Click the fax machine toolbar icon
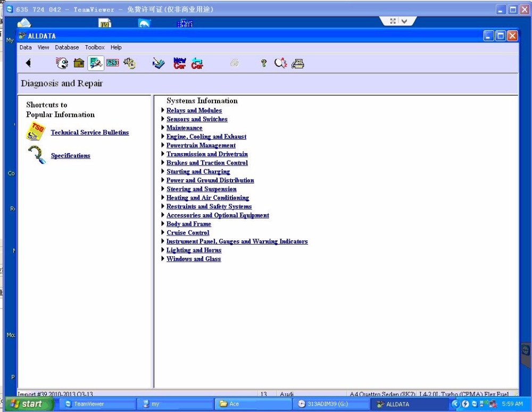 [x=298, y=63]
